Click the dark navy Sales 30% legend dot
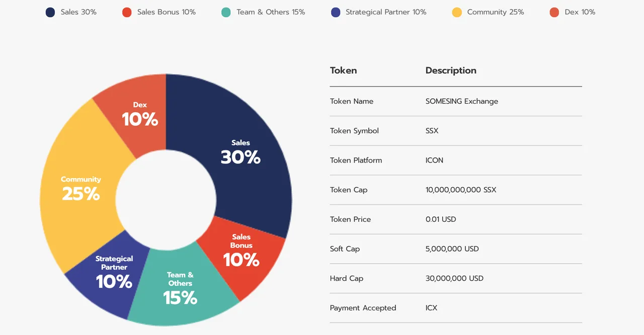 click(50, 12)
